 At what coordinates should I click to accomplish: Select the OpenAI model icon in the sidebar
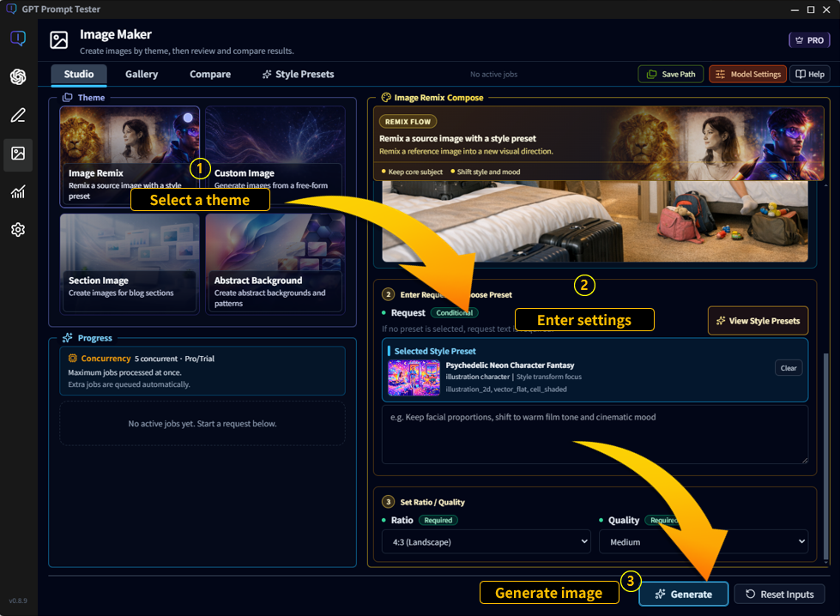click(19, 76)
